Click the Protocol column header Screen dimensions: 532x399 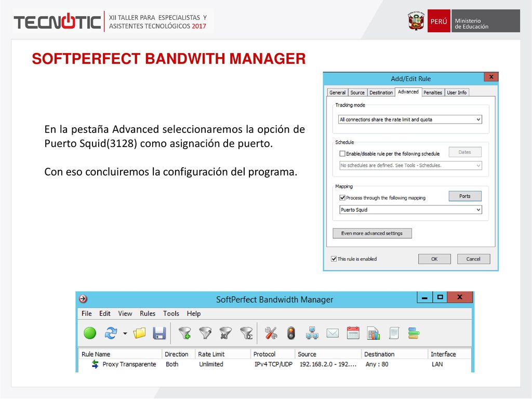pos(273,354)
